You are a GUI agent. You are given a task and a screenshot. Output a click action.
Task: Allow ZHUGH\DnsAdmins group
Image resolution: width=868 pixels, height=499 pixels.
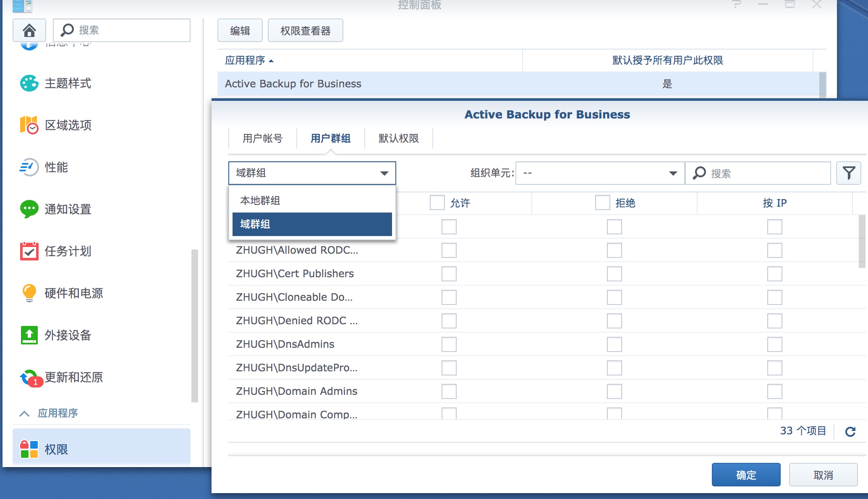(449, 344)
